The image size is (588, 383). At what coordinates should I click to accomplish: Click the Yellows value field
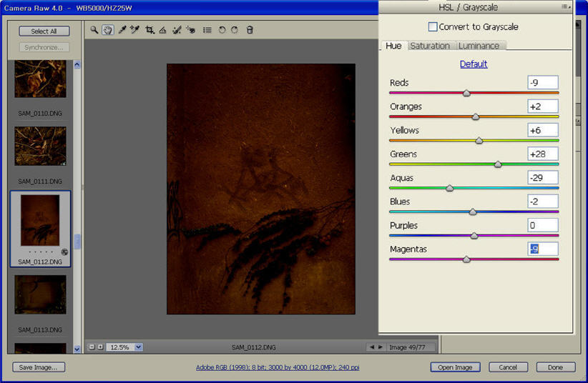[x=543, y=130]
